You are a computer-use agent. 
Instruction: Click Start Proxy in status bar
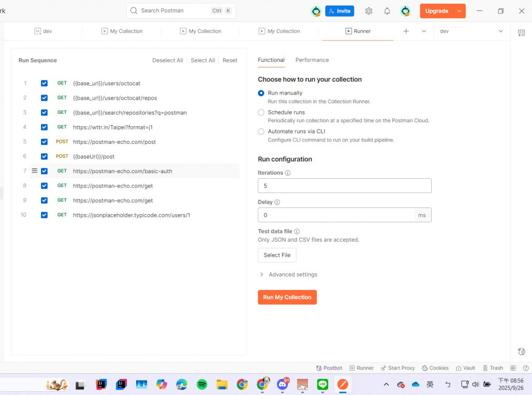397,368
